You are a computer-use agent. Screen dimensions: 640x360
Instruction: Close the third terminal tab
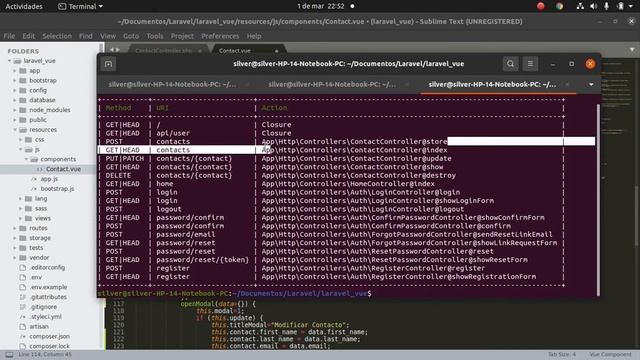click(567, 84)
